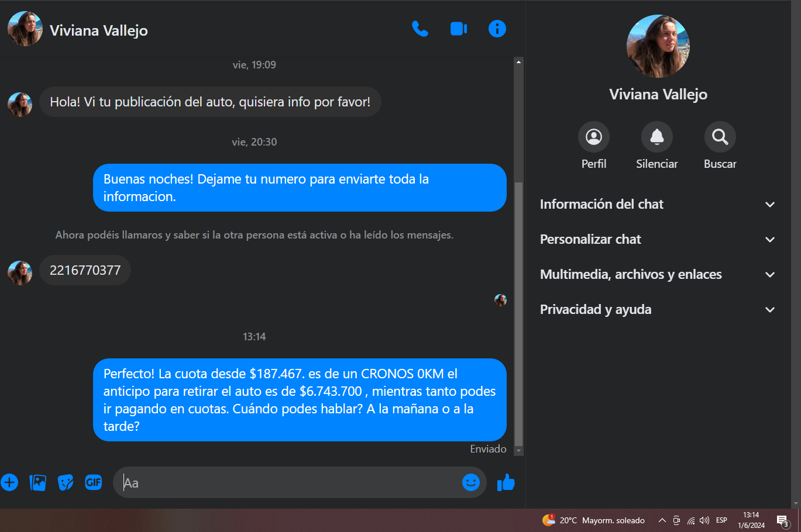801x532 pixels.
Task: Expand Multimedia, archivos y enlaces section
Action: (x=658, y=274)
